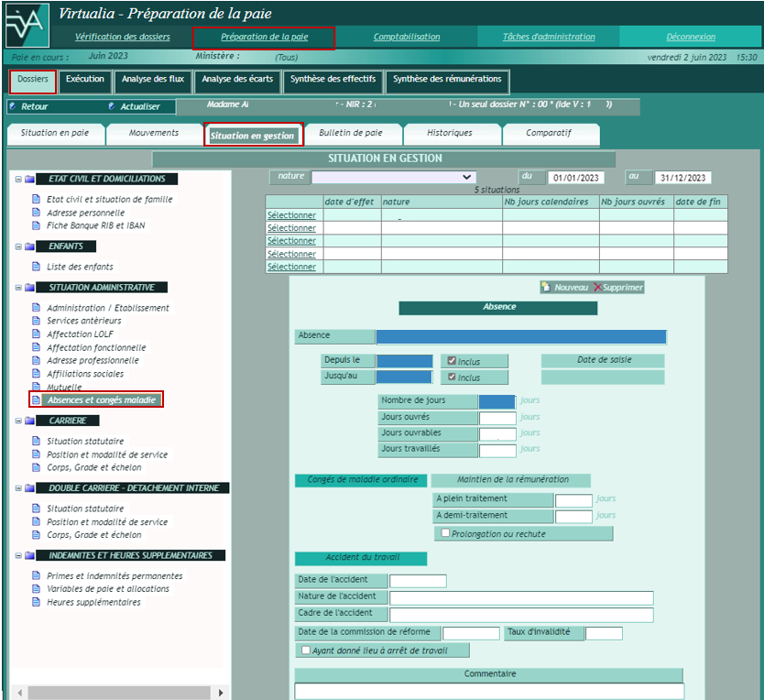Click the Supprimer red X icon
This screenshot has width=764, height=700.
pos(598,287)
